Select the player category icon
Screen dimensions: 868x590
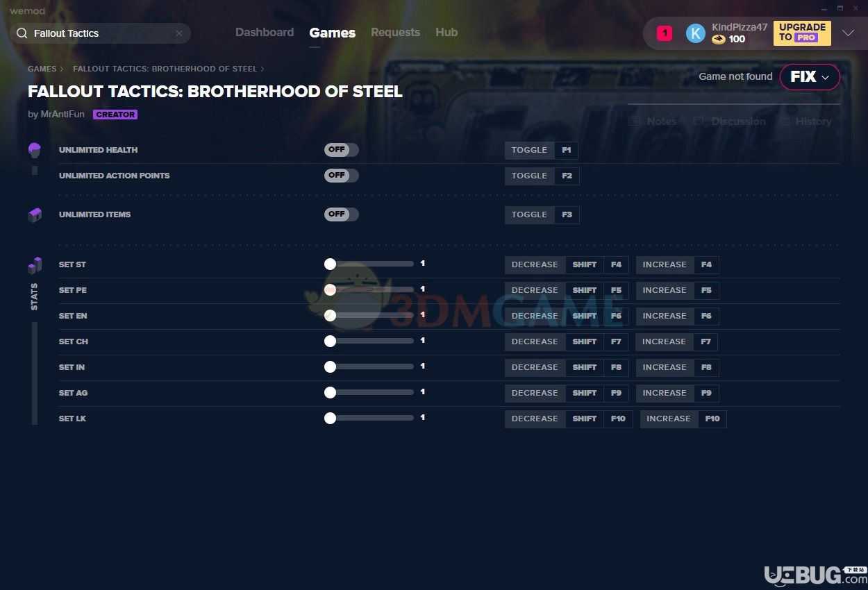pyautogui.click(x=35, y=150)
